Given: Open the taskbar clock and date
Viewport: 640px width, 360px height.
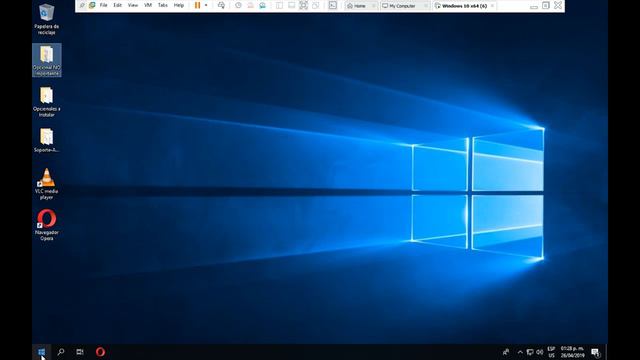Looking at the screenshot, I should click(x=572, y=352).
